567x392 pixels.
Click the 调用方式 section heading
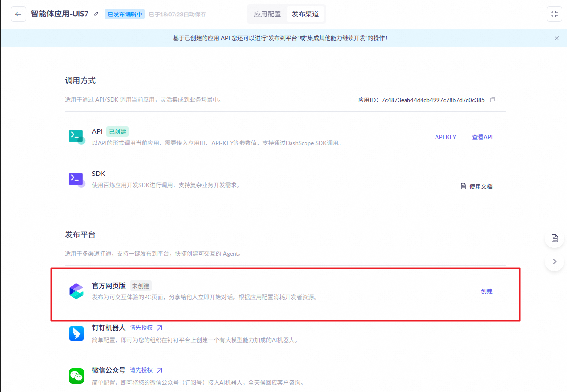80,80
